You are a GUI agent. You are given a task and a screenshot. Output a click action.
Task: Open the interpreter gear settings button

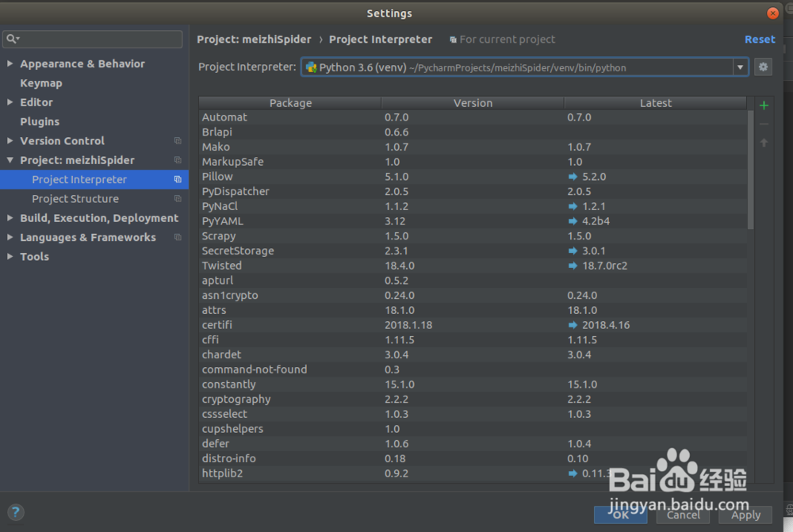pyautogui.click(x=763, y=67)
